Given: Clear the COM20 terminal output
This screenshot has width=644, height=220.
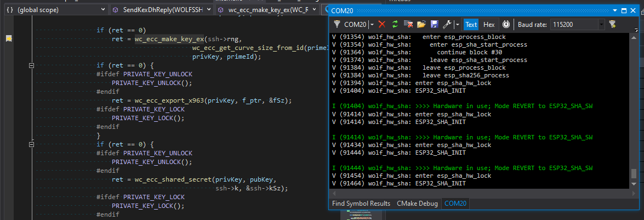Looking at the screenshot, I should [x=408, y=24].
